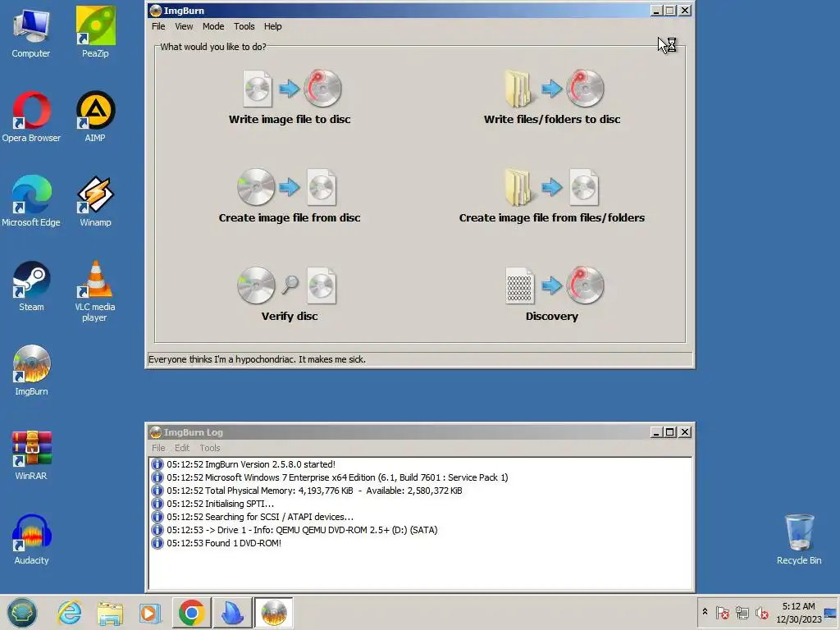This screenshot has height=630, width=840.
Task: Click the hypochondriac status bar message
Action: click(257, 359)
